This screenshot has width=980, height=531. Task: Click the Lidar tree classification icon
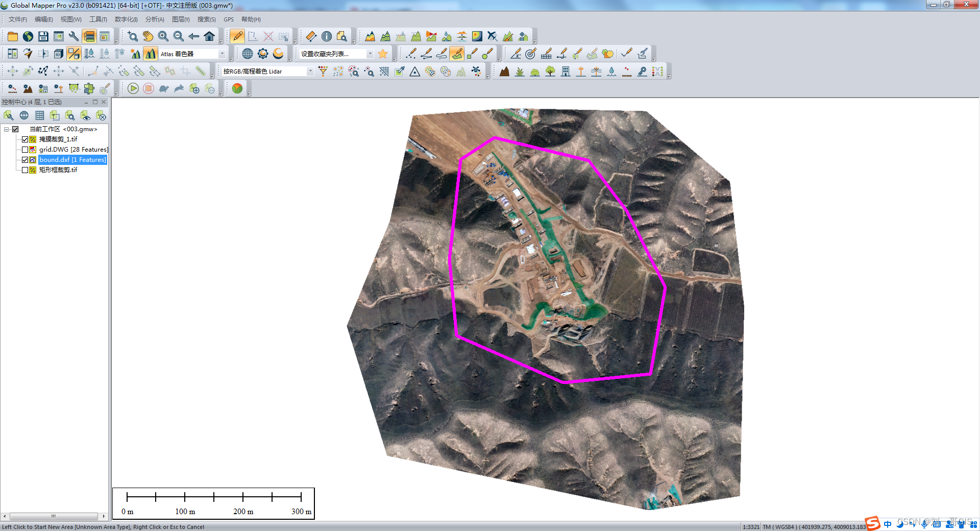550,71
